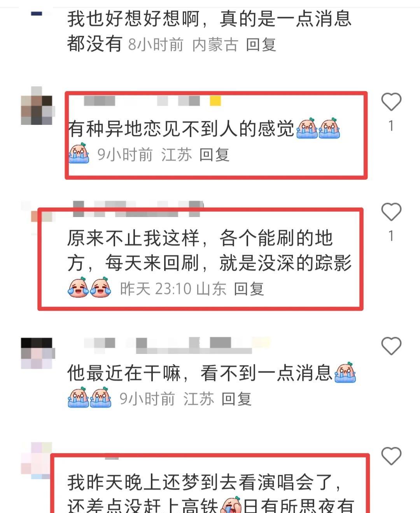Viewport: 420px width, 513px height.
Task: Open avatar of concert dream commenter
Action: [x=37, y=460]
